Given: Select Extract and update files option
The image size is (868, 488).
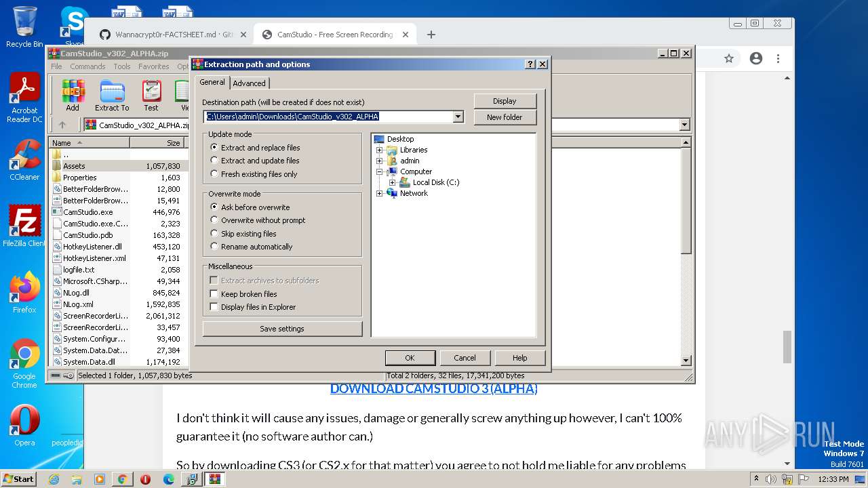Looking at the screenshot, I should (255, 161).
